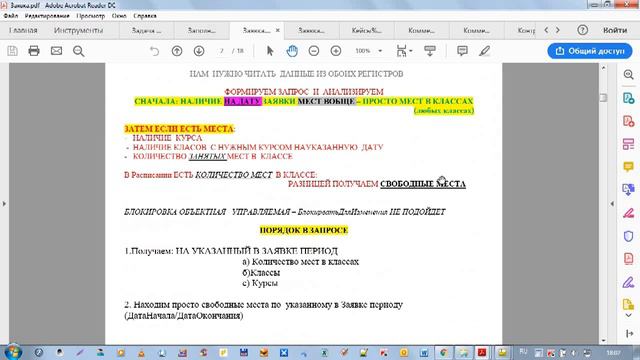This screenshot has height=360, width=640.
Task: Open the Adobe Acrobat taskbar icon
Action: tap(482, 353)
